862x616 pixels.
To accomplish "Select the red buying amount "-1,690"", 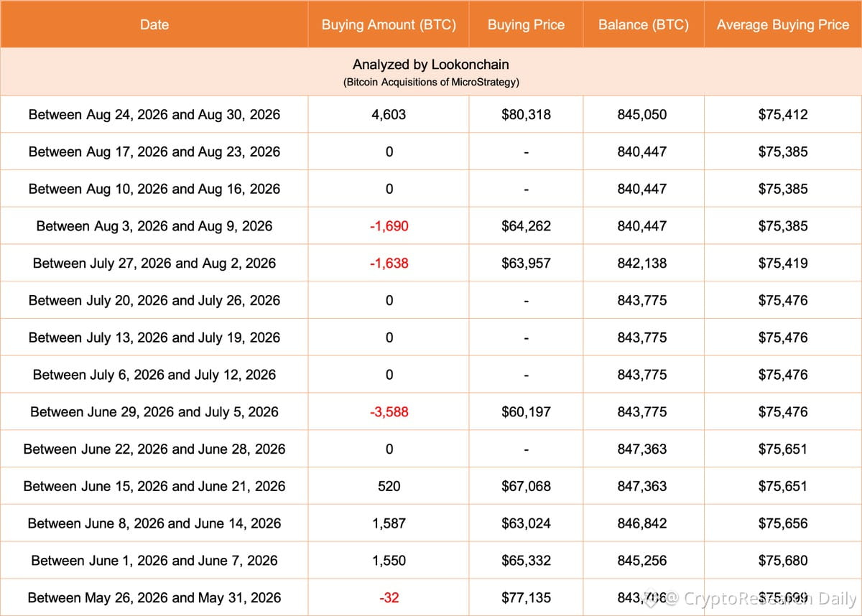I will (x=389, y=226).
